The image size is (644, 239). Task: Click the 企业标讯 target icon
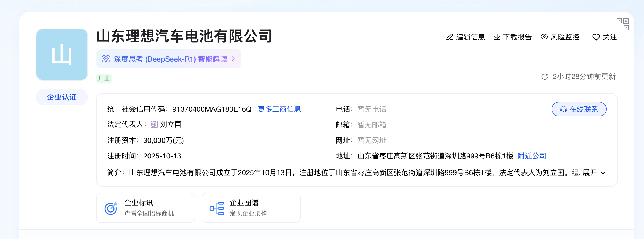(x=111, y=208)
